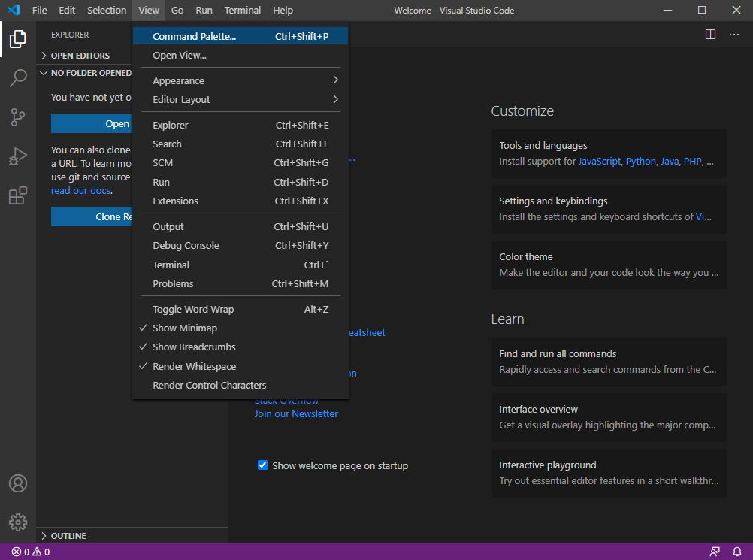Screen dimensions: 753x560
Task: Open Settings and keybindings card
Action: click(609, 209)
